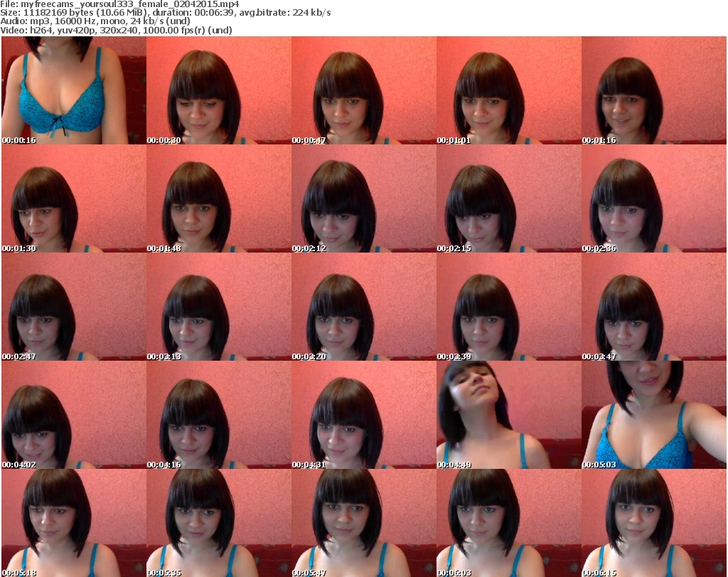Pick the video frame marked 00:03:13
728x577 pixels.
[x=219, y=307]
